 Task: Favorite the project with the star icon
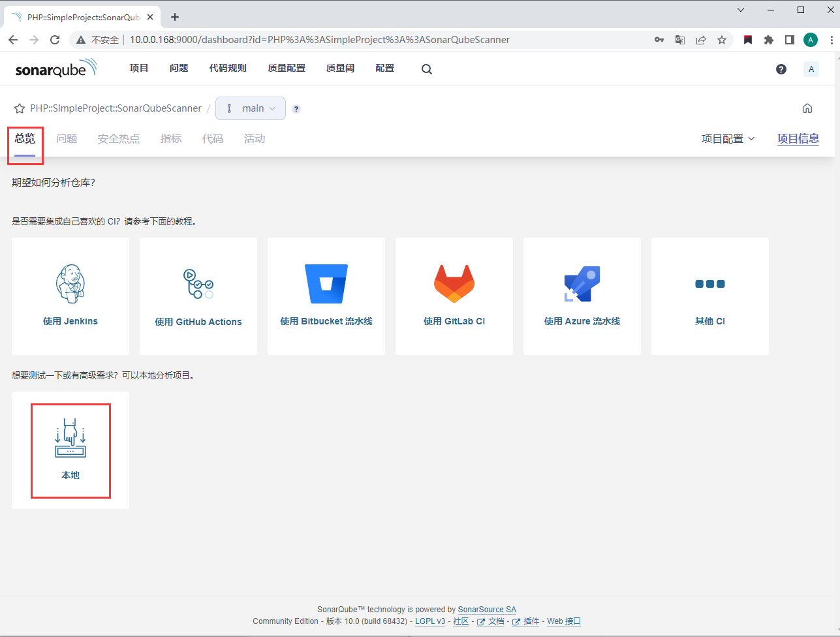pyautogui.click(x=20, y=108)
